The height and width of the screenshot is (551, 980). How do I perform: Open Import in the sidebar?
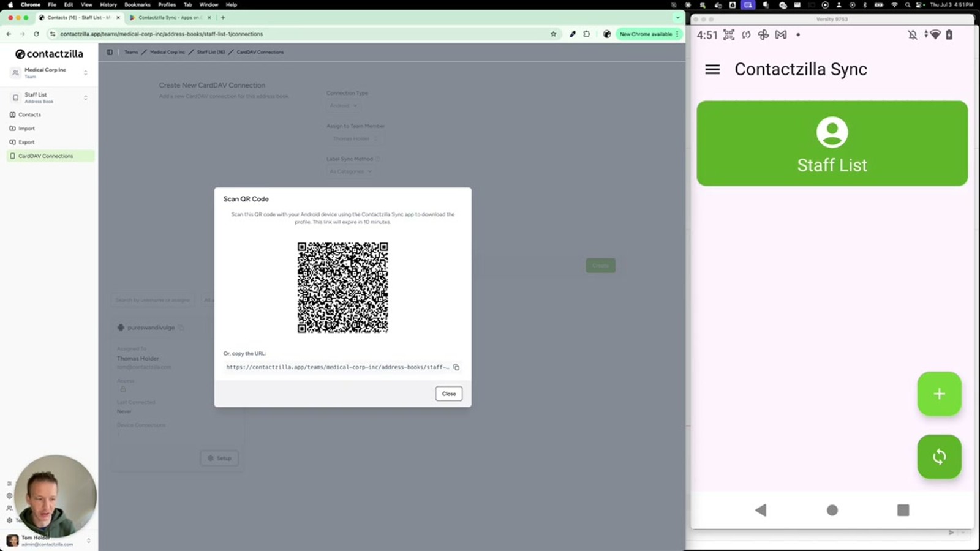pos(49,129)
